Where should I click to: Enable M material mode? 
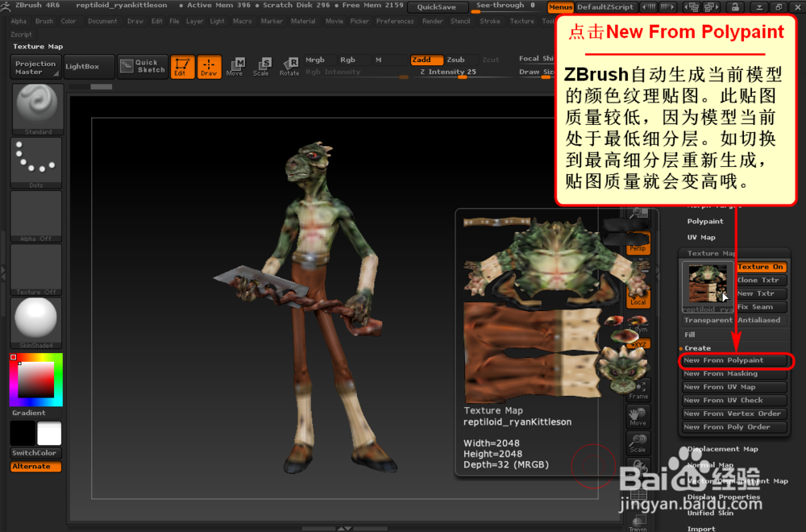[389, 60]
